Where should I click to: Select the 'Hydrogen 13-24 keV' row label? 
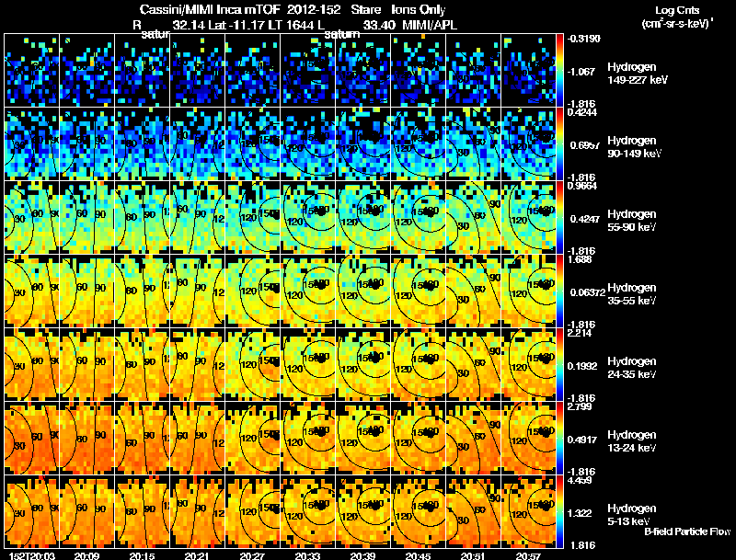coord(632,441)
